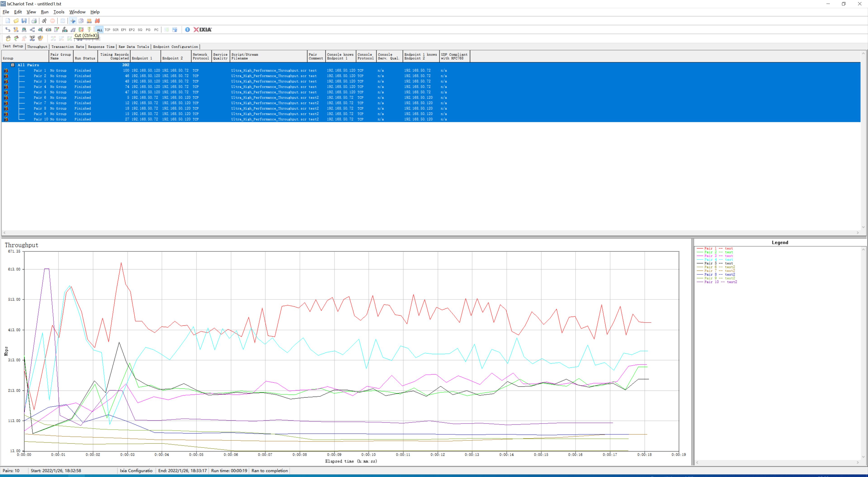Toggle the EP1 grouping filter button
The width and height of the screenshot is (868, 477).
point(124,30)
